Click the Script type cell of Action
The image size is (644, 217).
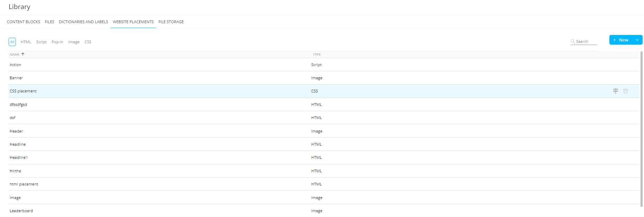coord(316,65)
